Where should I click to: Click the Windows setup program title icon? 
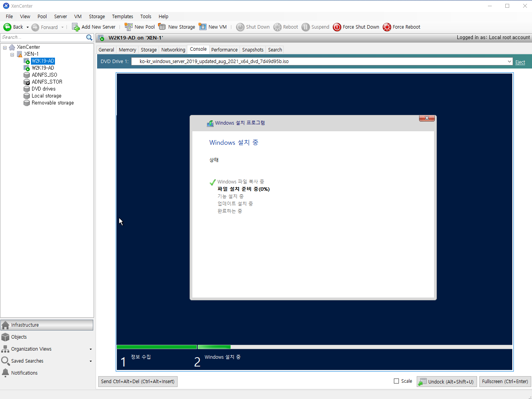coord(210,123)
